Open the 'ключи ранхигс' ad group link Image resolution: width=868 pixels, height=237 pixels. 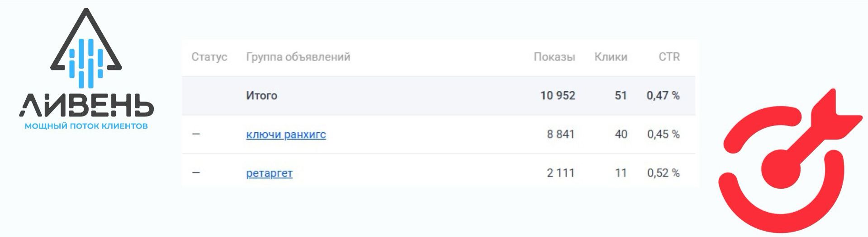tap(286, 135)
